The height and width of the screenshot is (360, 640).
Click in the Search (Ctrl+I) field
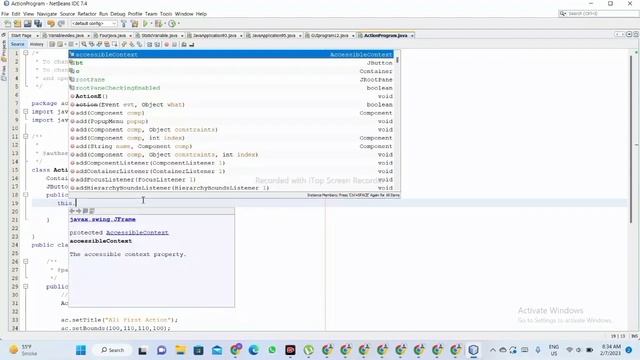pyautogui.click(x=598, y=13)
